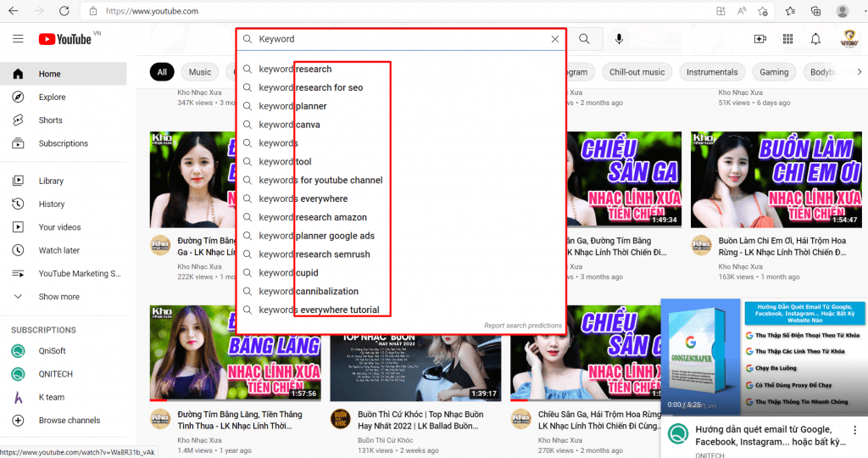Choose suggestion 'keyword cannibalization'

[401, 291]
